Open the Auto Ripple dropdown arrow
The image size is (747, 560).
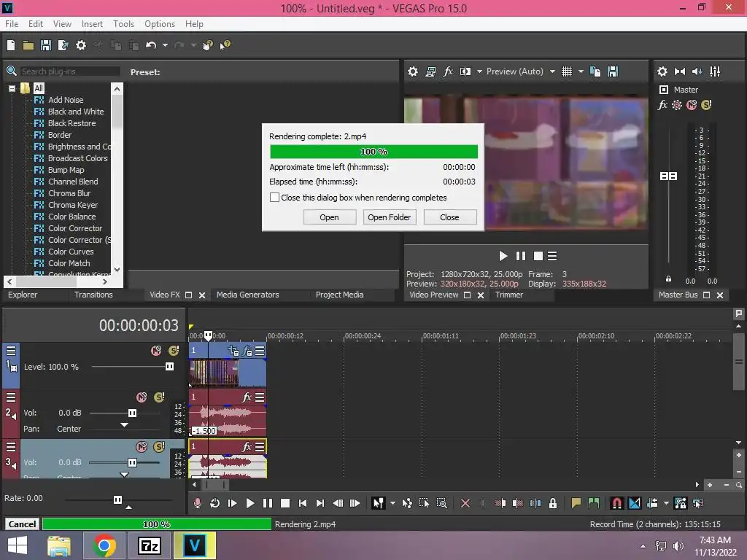(666, 503)
